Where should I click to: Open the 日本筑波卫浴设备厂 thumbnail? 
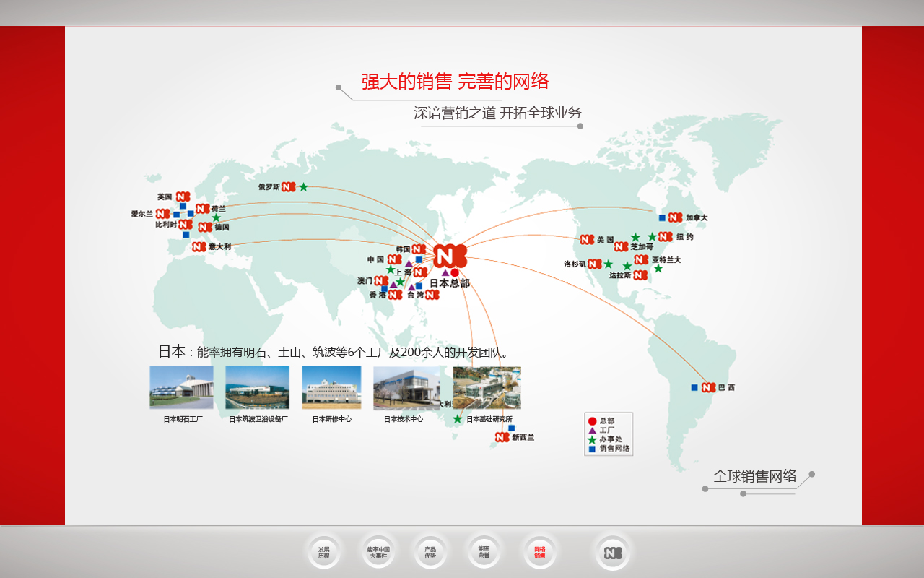257,388
